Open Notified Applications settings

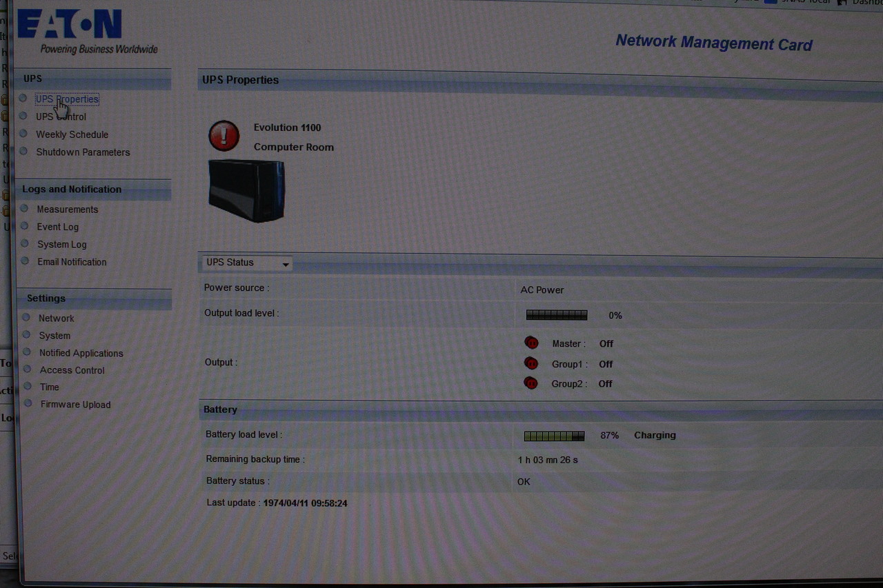point(81,353)
